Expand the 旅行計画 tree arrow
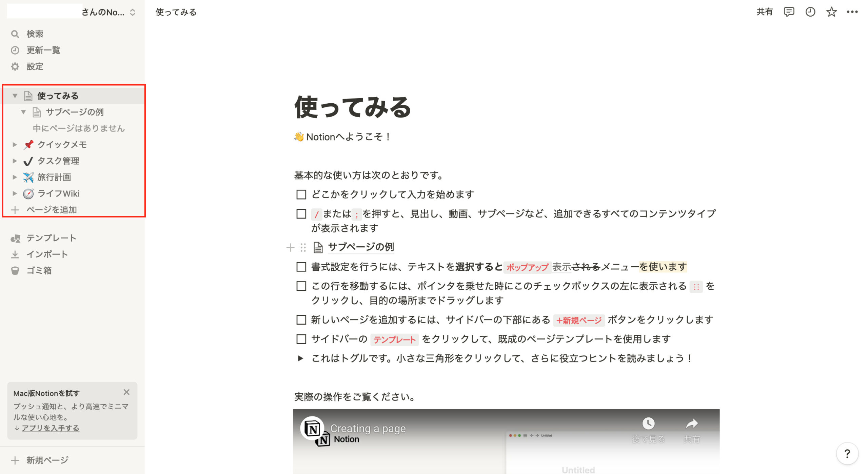This screenshot has height=474, width=868. (x=15, y=177)
